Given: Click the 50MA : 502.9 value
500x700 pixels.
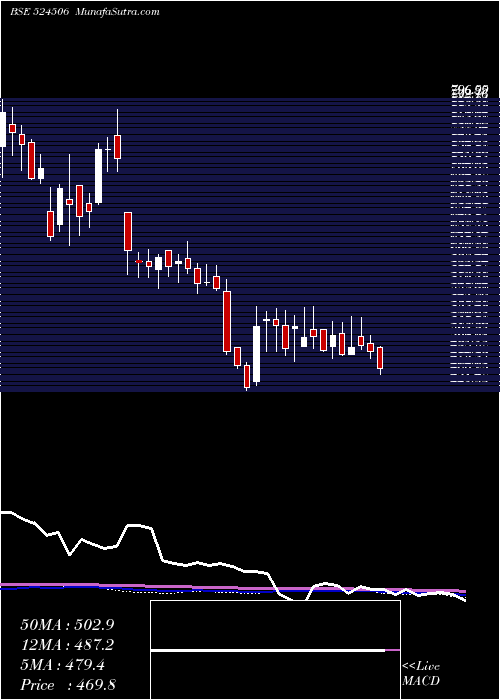Looking at the screenshot, I should [x=67, y=625].
